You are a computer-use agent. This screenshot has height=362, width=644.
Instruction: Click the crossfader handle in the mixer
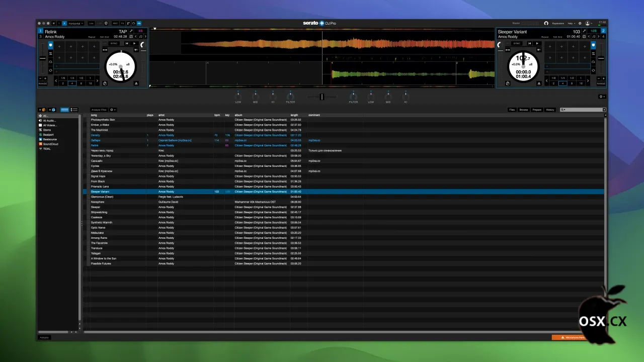point(321,97)
